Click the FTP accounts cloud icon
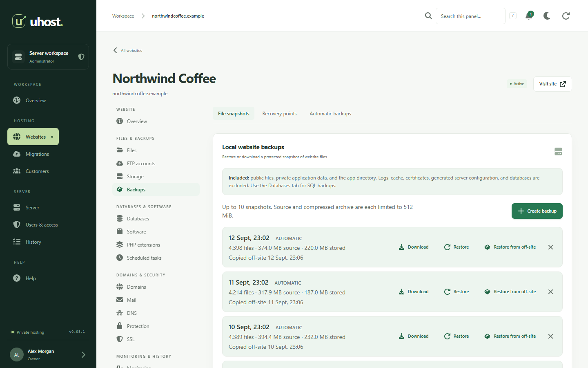This screenshot has height=368, width=588. (x=120, y=164)
